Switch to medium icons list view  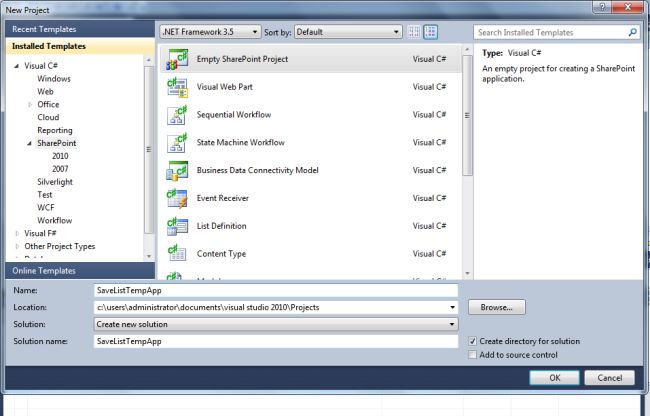(x=430, y=32)
